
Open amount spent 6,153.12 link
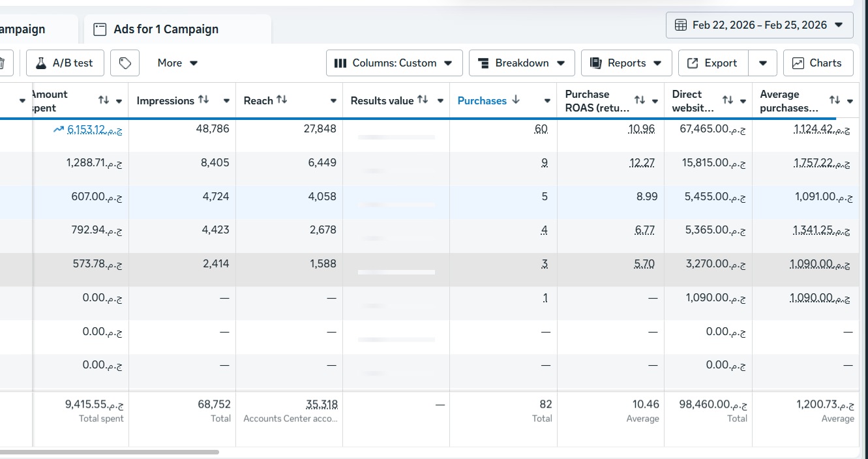[x=94, y=129]
